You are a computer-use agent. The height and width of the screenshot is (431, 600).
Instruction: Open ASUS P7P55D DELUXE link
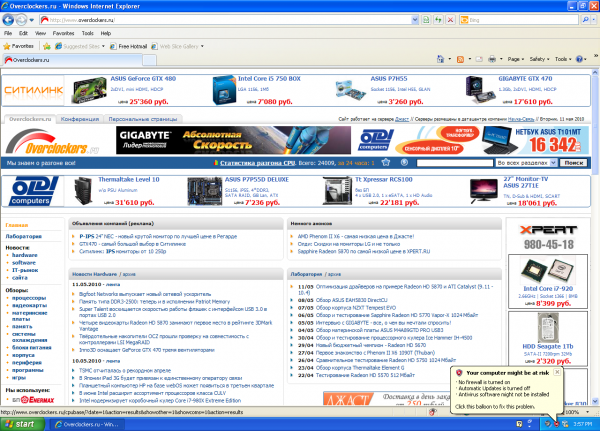(x=257, y=180)
